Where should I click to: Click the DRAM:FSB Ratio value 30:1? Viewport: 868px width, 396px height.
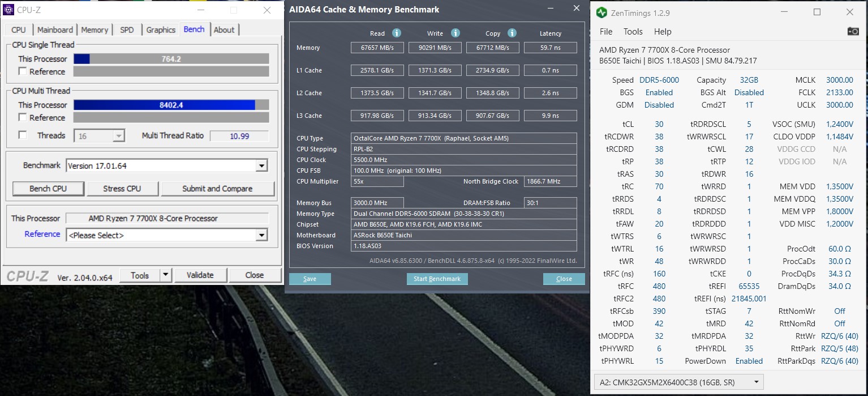tap(551, 203)
